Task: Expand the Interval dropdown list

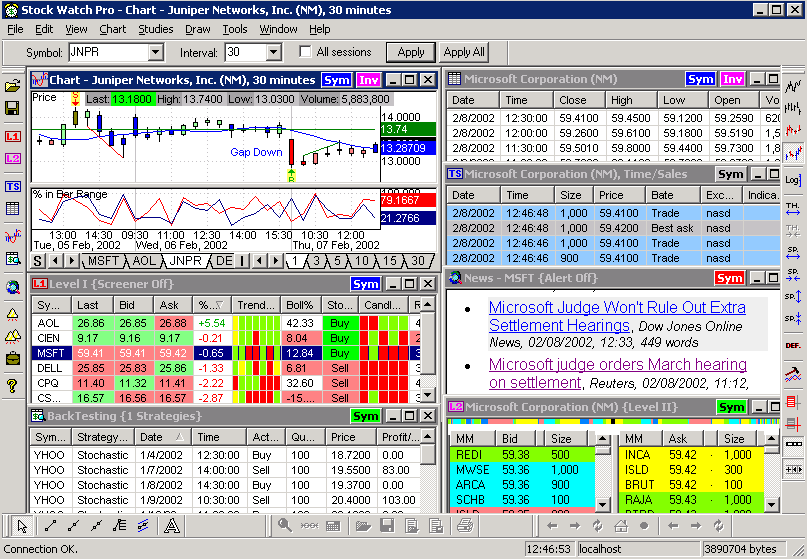Action: coord(273,52)
